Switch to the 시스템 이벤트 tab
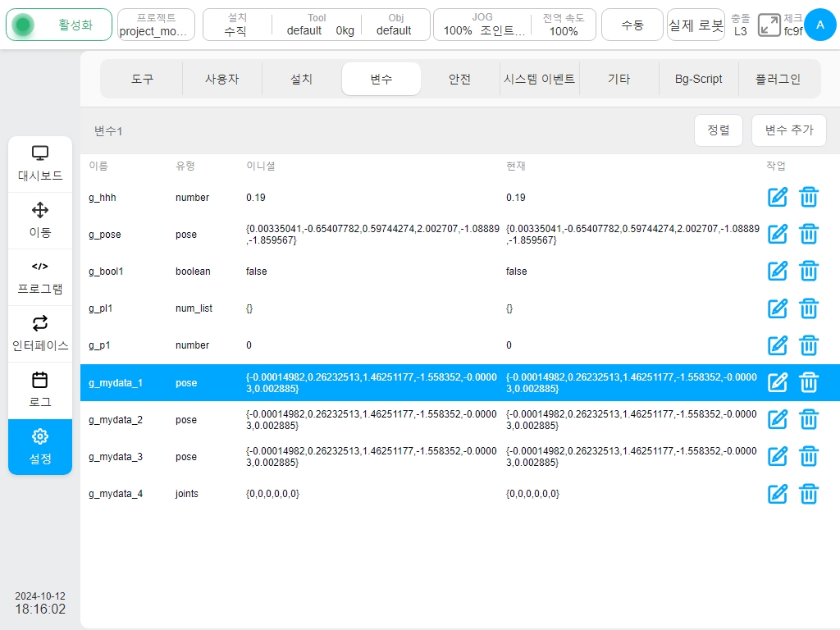The width and height of the screenshot is (840, 630). (x=540, y=79)
